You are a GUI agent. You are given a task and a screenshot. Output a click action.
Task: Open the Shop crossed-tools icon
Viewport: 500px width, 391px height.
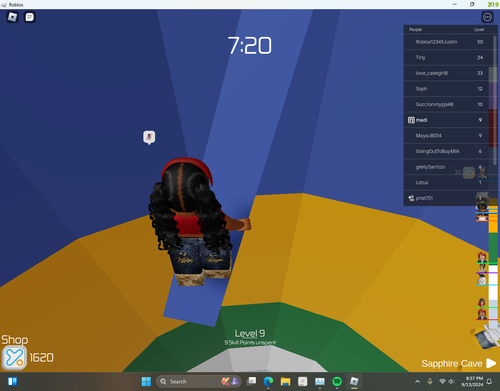(x=14, y=358)
